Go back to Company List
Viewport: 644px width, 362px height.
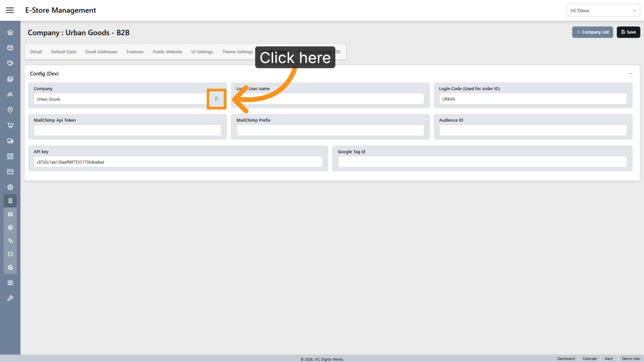point(593,32)
